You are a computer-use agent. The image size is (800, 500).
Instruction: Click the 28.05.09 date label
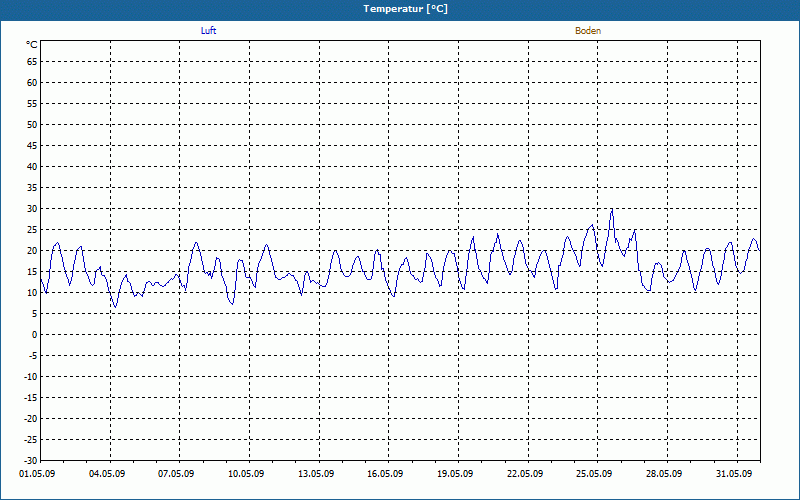pos(664,474)
